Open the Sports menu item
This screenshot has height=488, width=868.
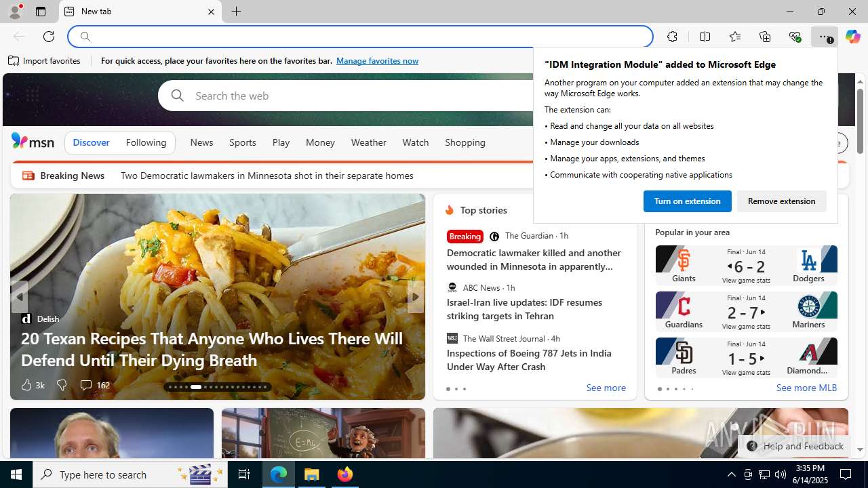coord(242,142)
